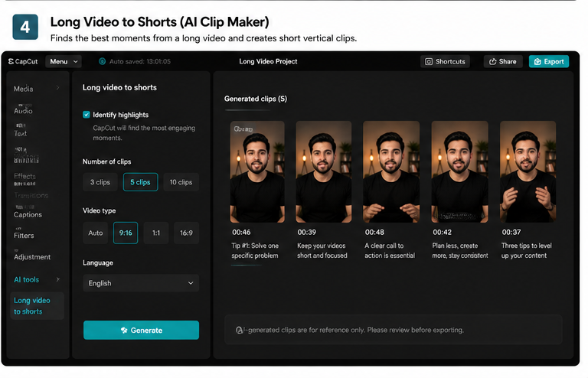This screenshot has height=378, width=588.
Task: Click the Share button
Action: click(503, 61)
